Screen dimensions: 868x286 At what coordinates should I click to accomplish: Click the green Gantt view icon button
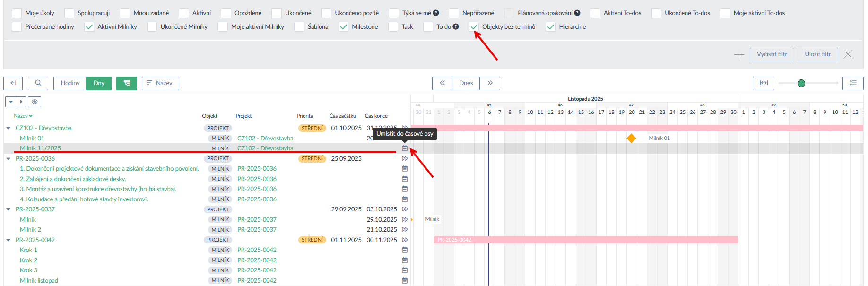[127, 83]
